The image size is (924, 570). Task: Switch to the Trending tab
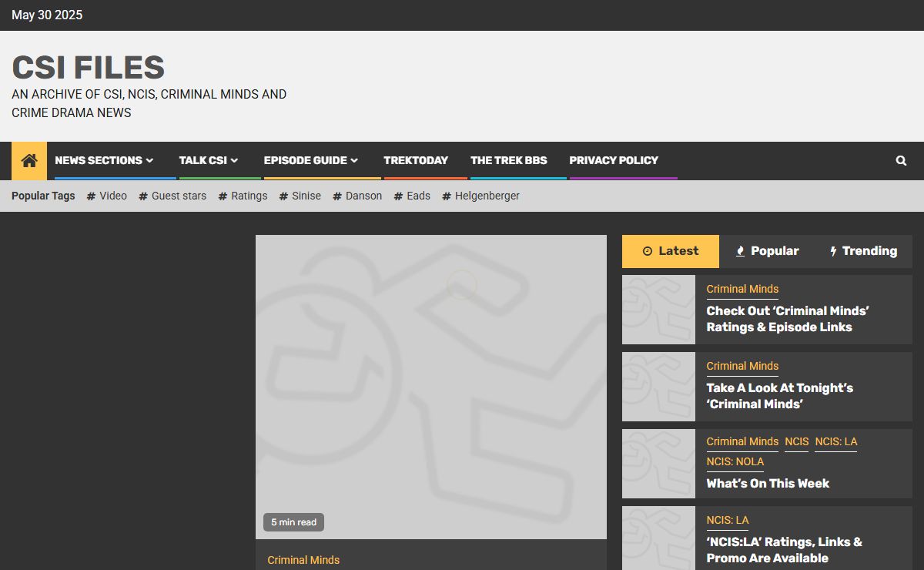pos(863,251)
